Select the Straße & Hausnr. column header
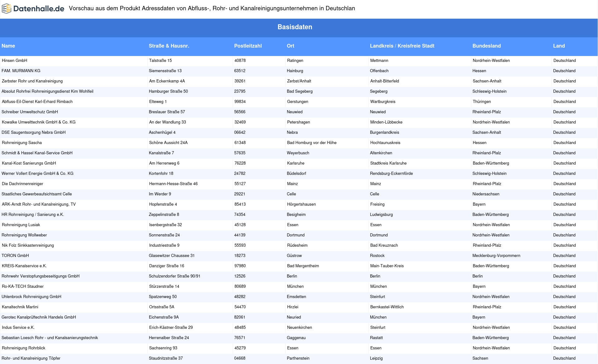 169,46
